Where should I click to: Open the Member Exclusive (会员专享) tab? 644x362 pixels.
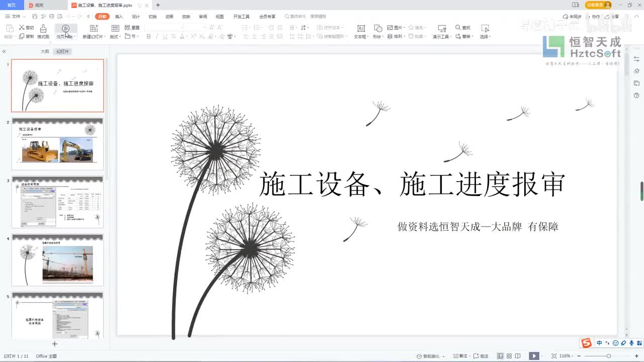tap(267, 17)
